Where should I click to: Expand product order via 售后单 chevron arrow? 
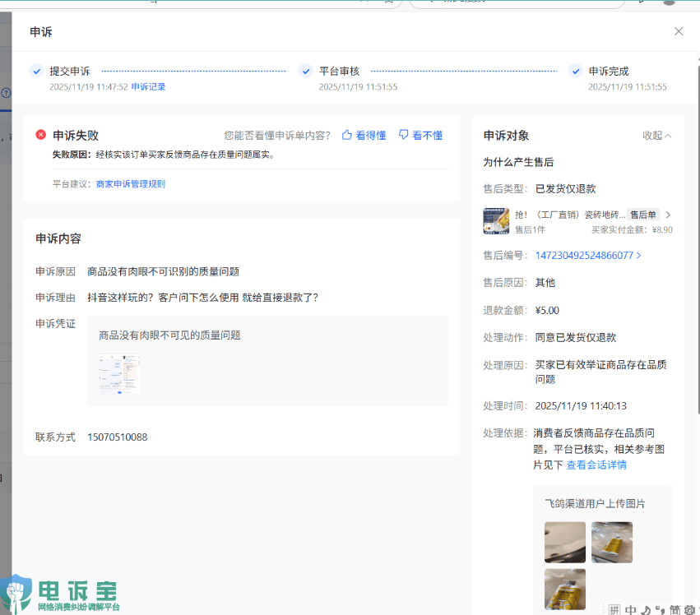coord(668,215)
